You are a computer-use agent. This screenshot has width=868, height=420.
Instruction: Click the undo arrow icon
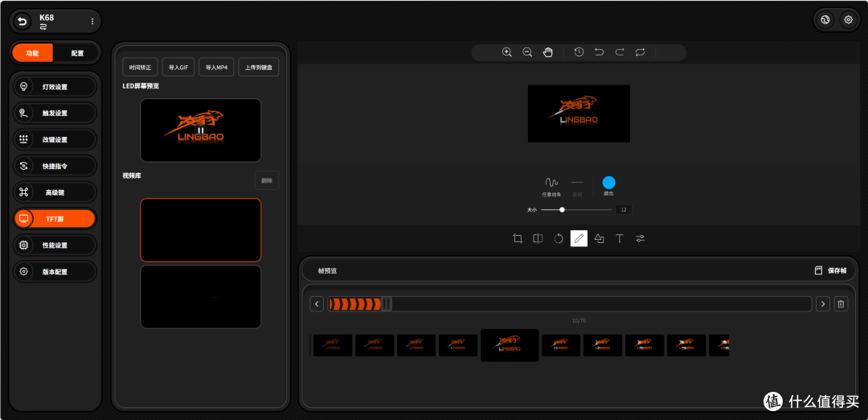click(x=599, y=52)
